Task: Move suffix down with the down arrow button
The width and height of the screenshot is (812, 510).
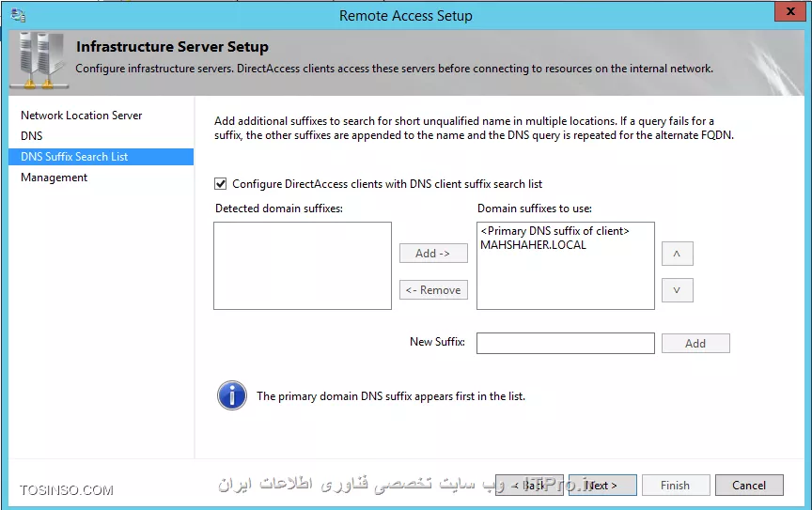Action: (x=678, y=290)
